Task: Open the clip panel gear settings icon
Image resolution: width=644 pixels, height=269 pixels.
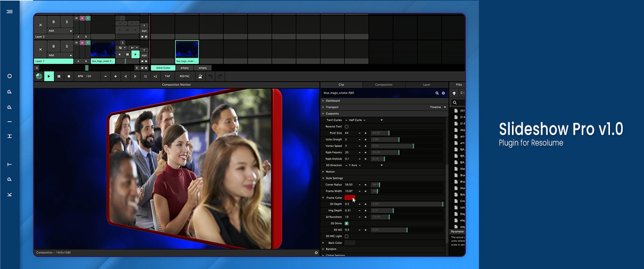Action: (443, 93)
